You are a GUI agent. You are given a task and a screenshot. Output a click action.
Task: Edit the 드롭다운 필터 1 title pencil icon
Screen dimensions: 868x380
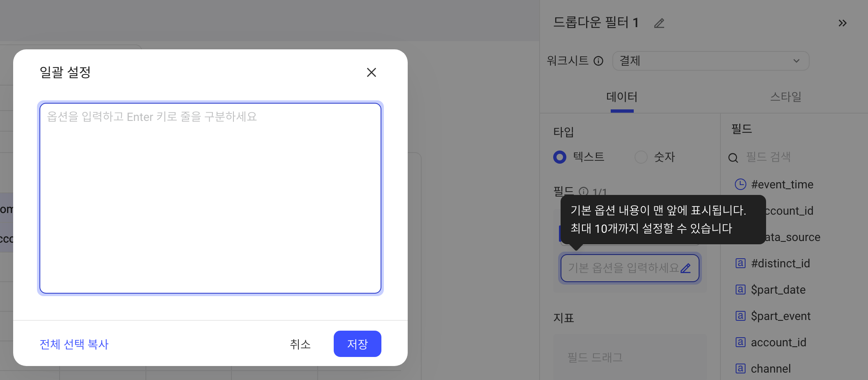click(x=659, y=23)
